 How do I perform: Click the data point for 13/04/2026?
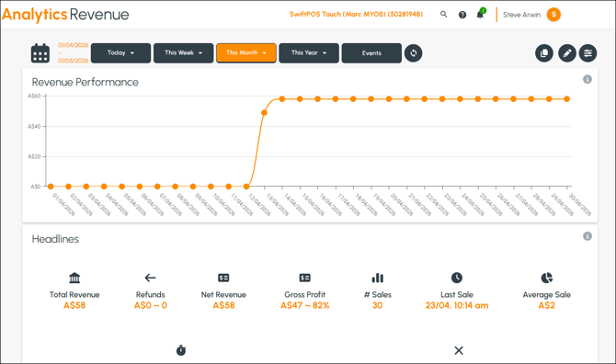click(x=264, y=113)
